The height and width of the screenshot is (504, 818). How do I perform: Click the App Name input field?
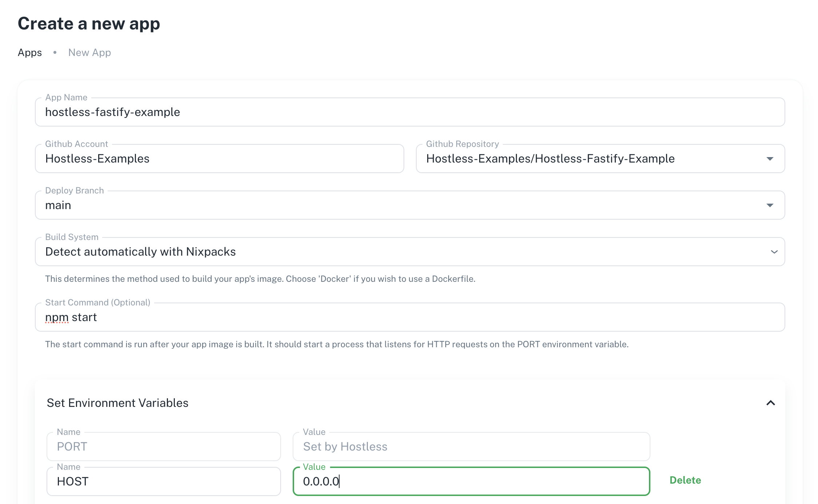point(410,112)
